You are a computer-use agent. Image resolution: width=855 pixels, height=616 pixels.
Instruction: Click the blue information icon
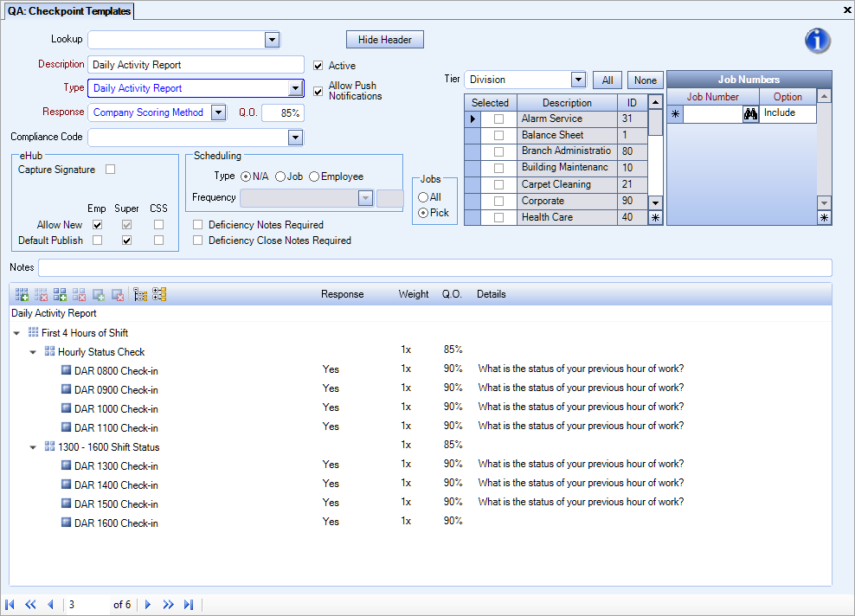[x=817, y=40]
